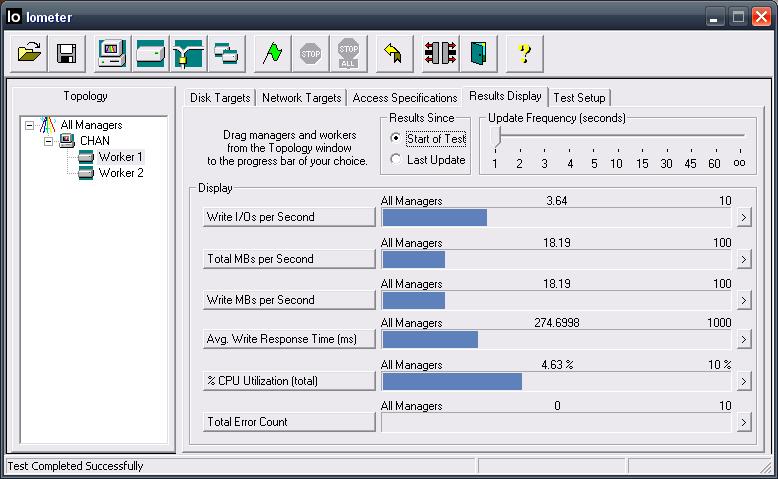Click the All Managers tree icon

(47, 125)
